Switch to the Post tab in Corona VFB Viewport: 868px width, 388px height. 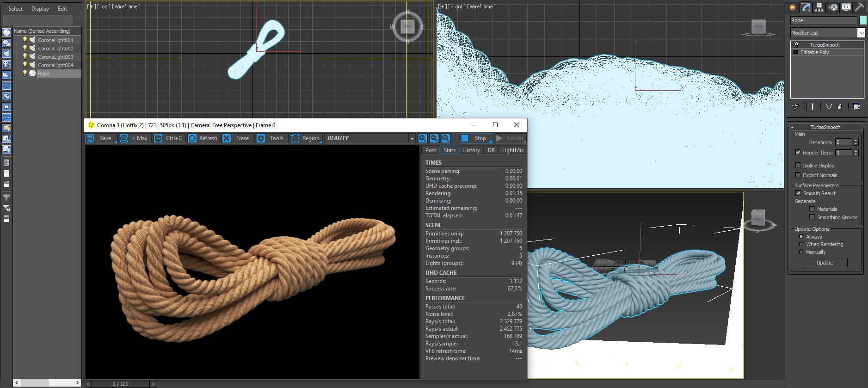point(431,150)
